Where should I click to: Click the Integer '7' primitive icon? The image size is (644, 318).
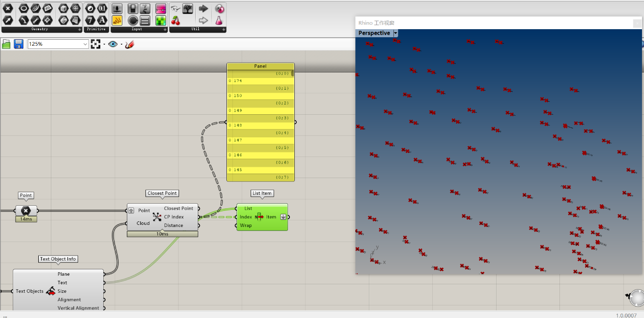[90, 20]
